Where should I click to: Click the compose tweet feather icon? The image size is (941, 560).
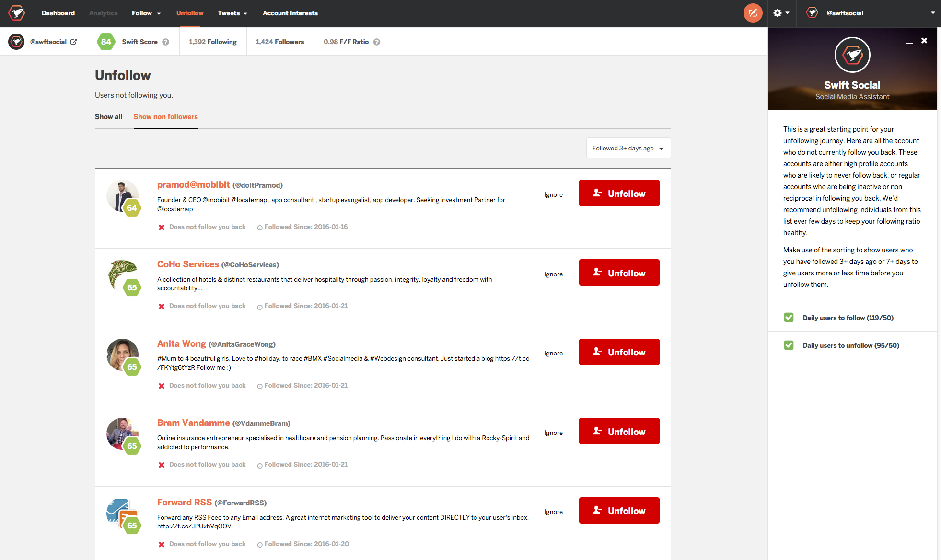click(753, 13)
